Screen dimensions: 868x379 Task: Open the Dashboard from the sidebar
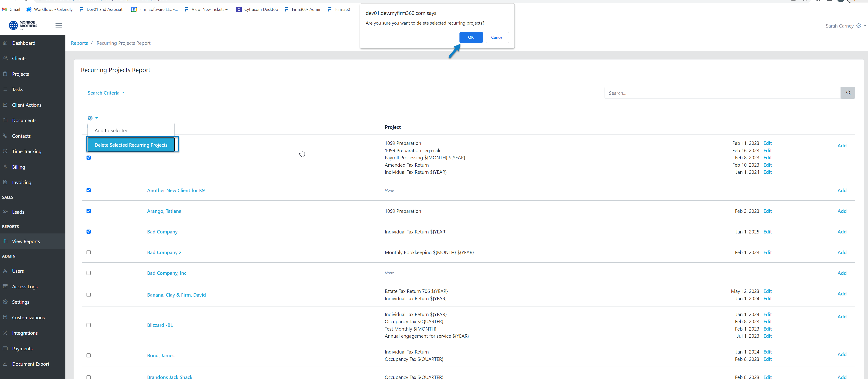coord(24,43)
